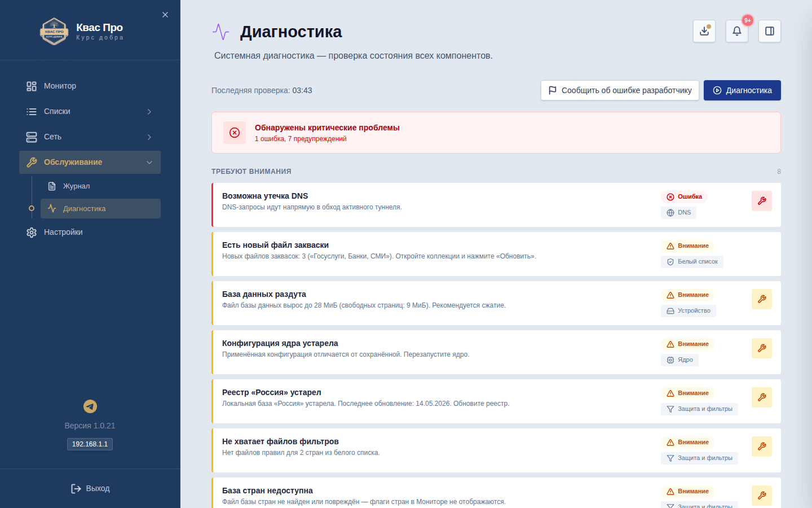Expand the Сеть submenu chevron
The image size is (812, 508).
click(x=149, y=137)
